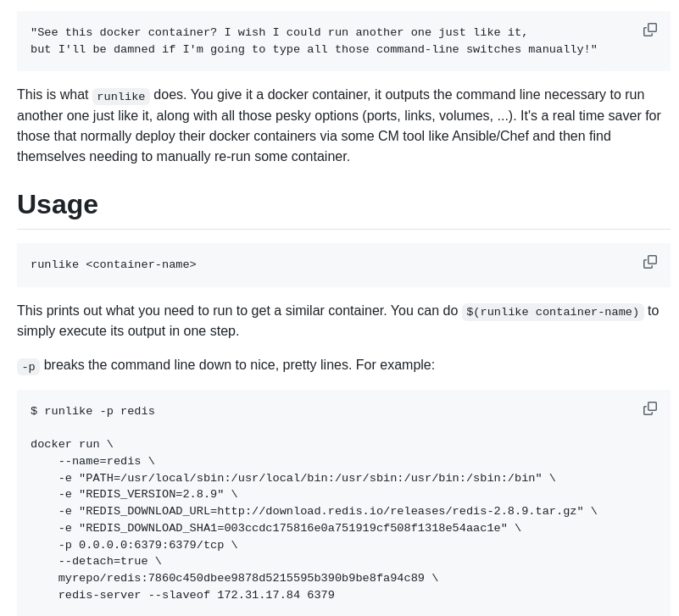The height and width of the screenshot is (616, 679).
Task: Click the REDIS_VERSION=2.8.9 line
Action: point(147,494)
